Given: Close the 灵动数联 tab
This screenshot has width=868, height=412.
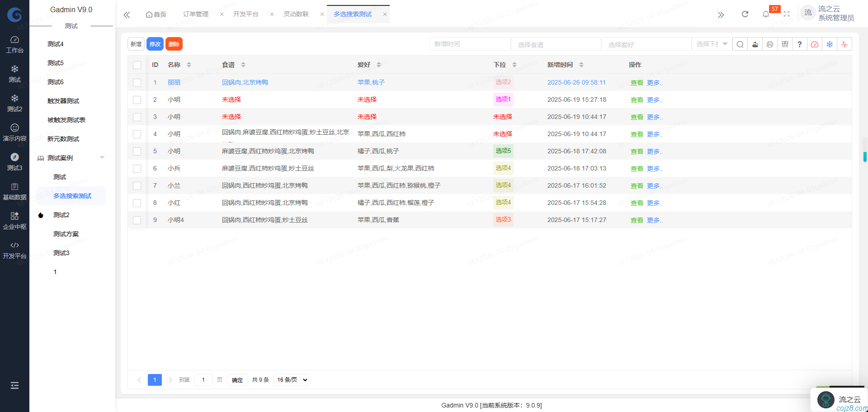Looking at the screenshot, I should pyautogui.click(x=321, y=14).
